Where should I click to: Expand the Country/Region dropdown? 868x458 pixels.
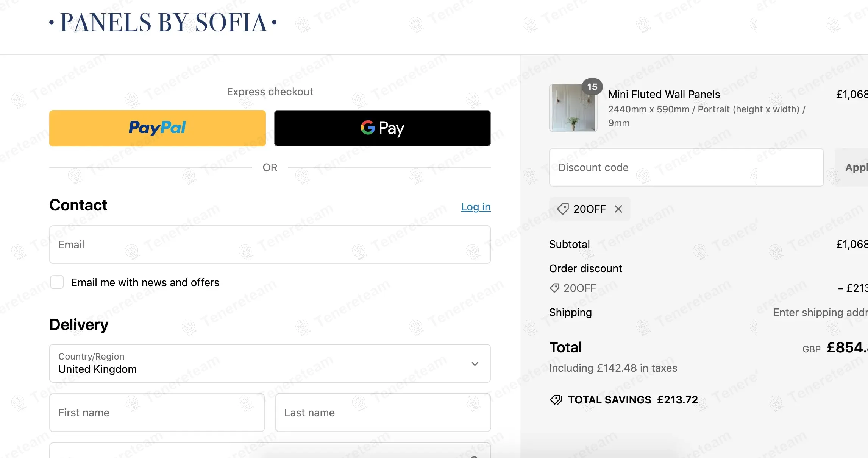point(270,363)
